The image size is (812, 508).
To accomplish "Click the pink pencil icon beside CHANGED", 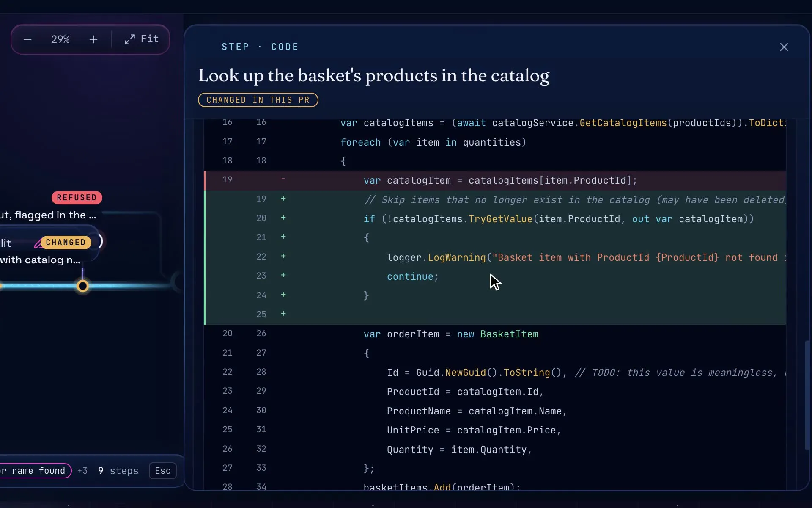I will (x=38, y=243).
